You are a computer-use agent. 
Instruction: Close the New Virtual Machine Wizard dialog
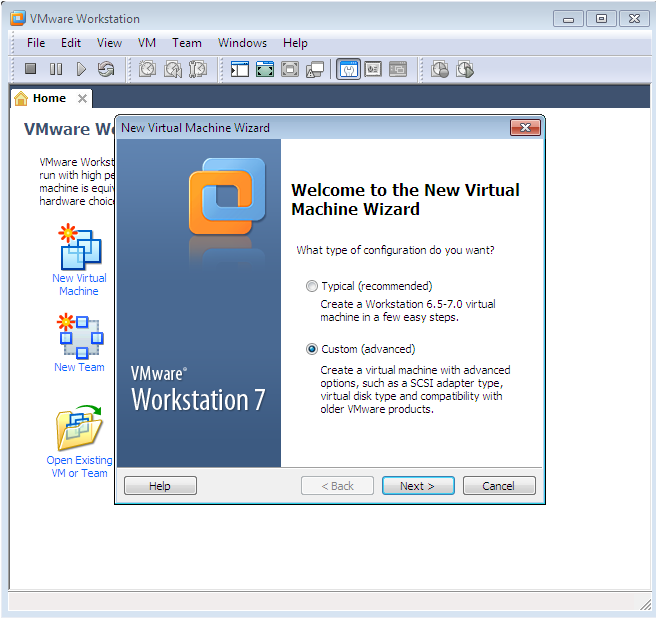[525, 127]
